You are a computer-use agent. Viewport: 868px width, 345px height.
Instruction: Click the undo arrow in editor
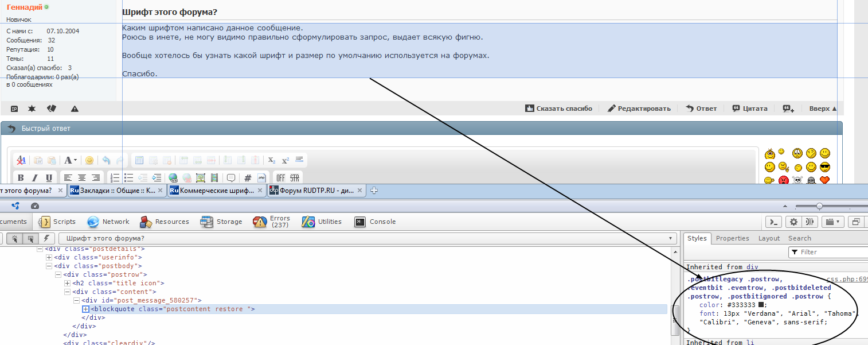[106, 160]
